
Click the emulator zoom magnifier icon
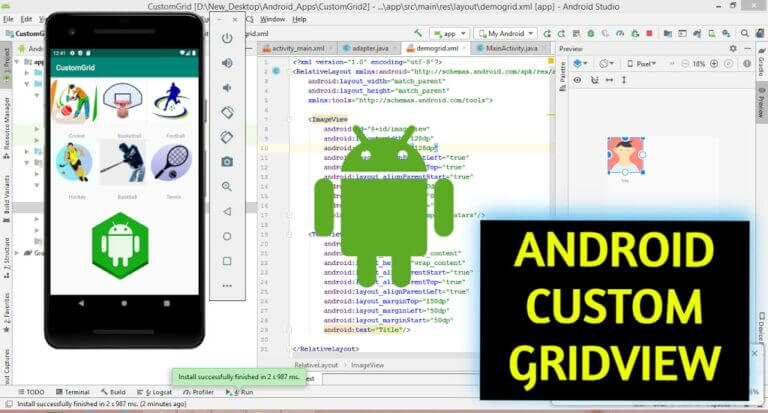pos(227,187)
